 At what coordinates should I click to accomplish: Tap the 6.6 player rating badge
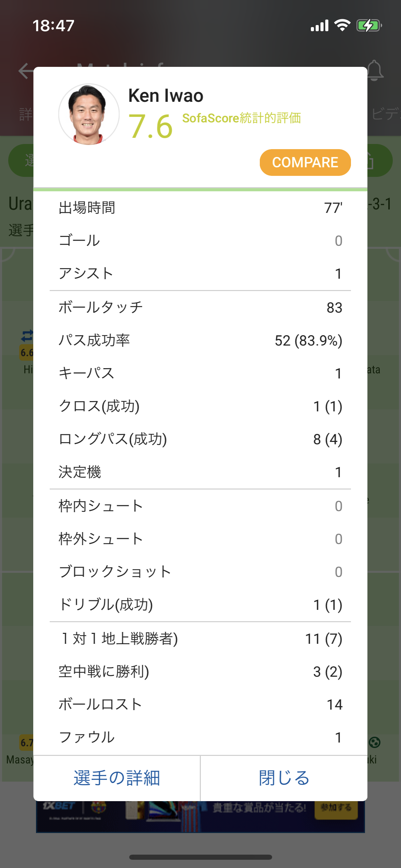pyautogui.click(x=27, y=352)
